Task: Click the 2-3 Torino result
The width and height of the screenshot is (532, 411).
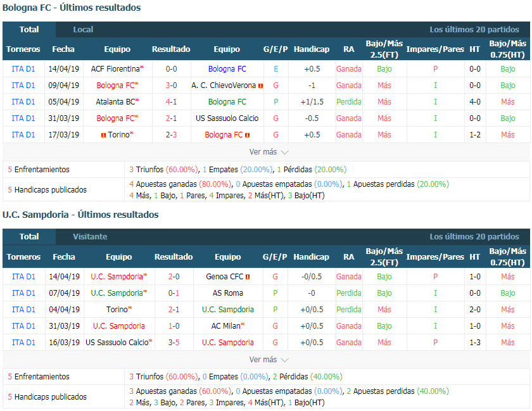Action: [172, 135]
